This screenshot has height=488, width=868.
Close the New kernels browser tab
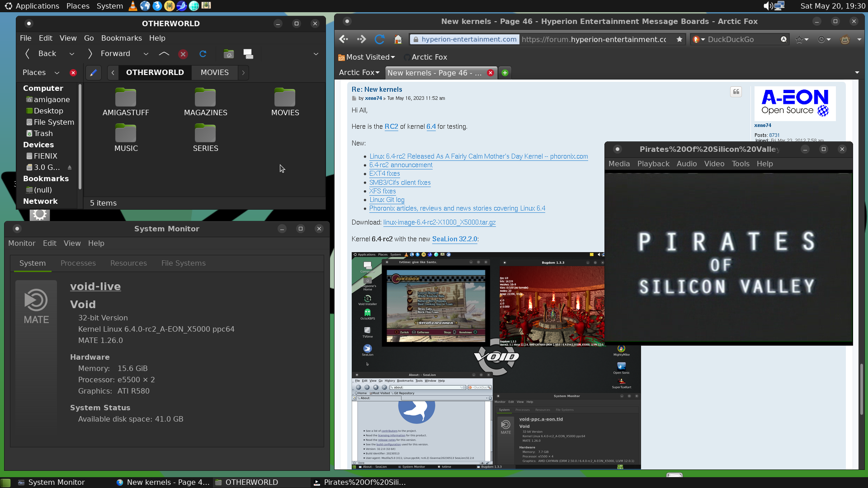tap(490, 73)
